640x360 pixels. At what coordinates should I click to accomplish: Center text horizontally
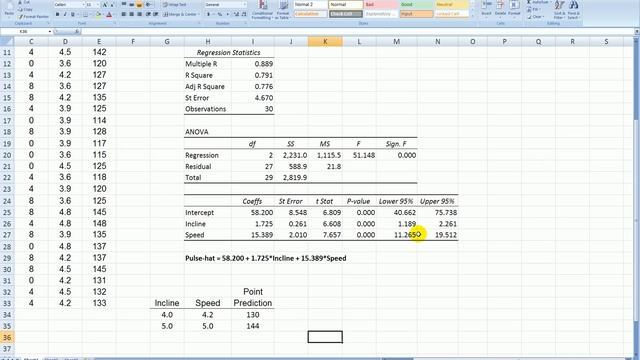coord(131,14)
